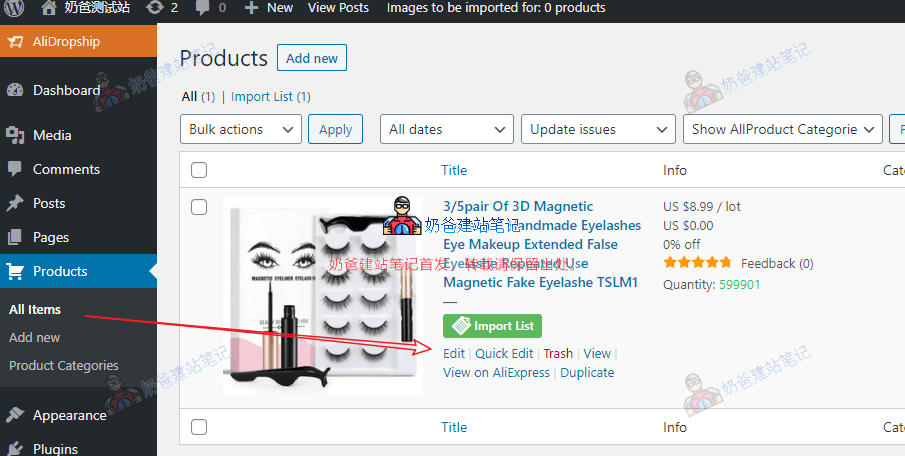Go to Dashboard from sidebar
The image size is (905, 456).
point(66,90)
